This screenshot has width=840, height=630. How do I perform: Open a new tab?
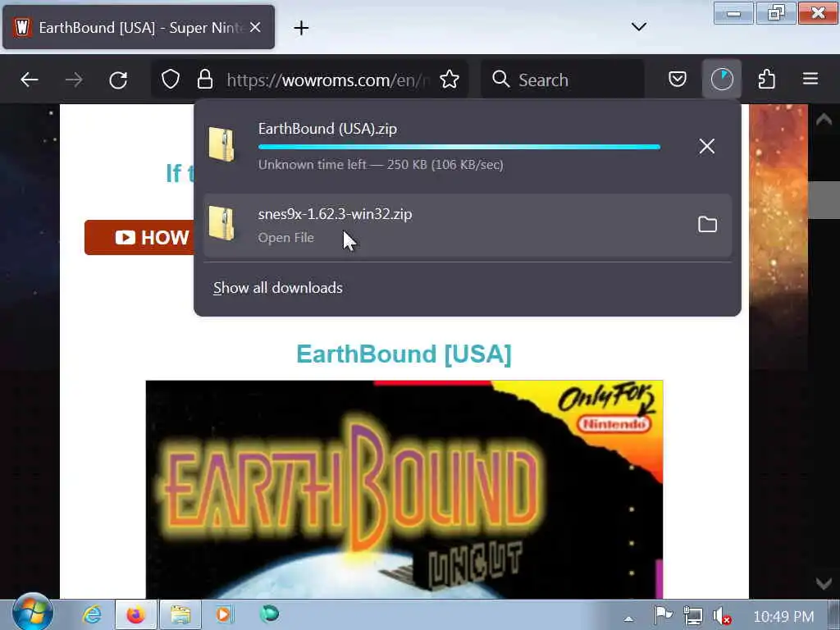click(x=301, y=28)
